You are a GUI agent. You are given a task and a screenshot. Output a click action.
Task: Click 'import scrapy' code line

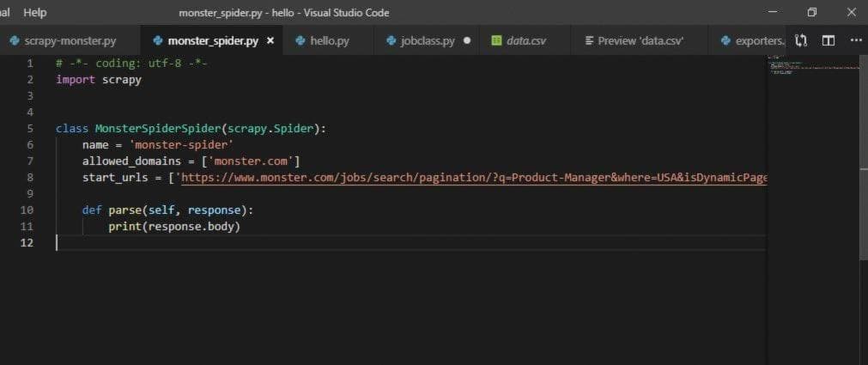tap(99, 80)
